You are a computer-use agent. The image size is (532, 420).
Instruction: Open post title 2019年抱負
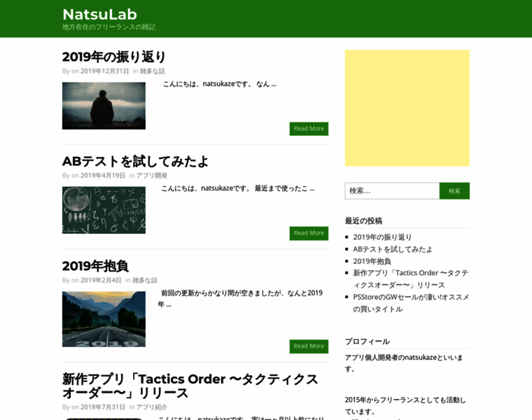(95, 266)
